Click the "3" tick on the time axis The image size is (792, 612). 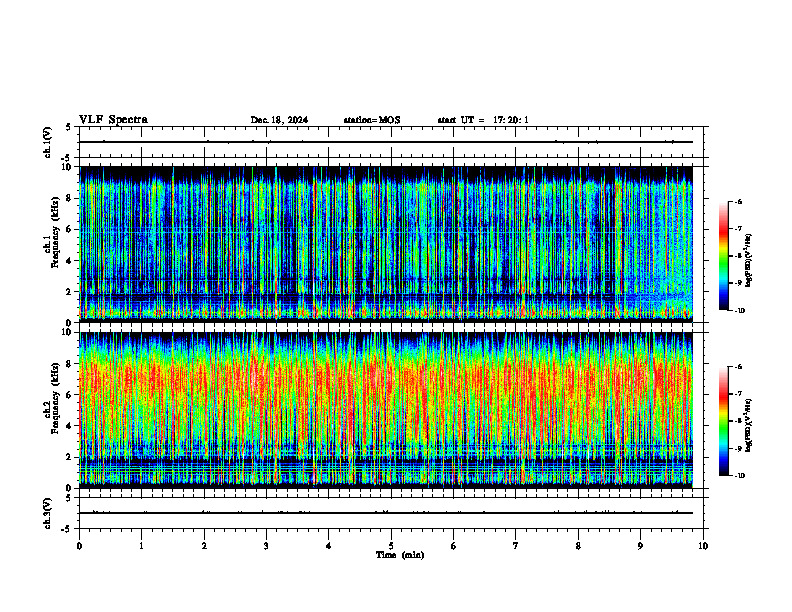[x=266, y=546]
